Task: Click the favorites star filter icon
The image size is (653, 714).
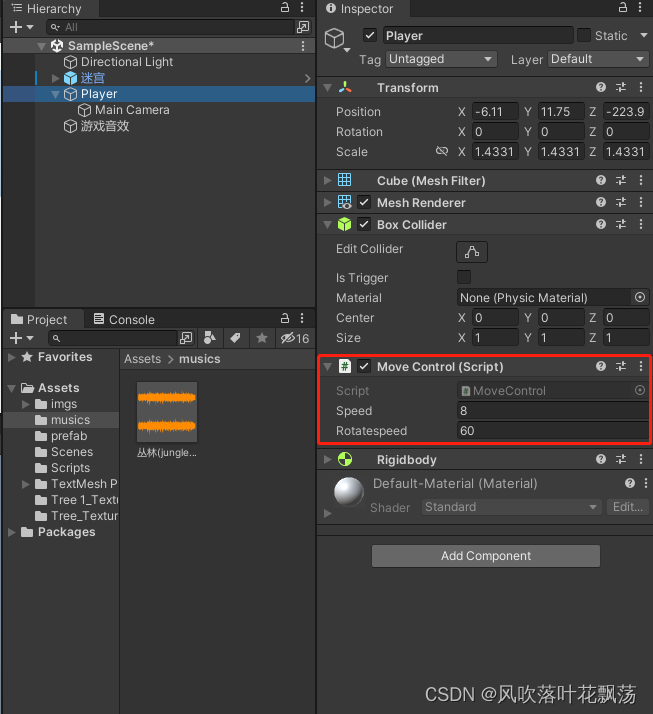Action: (262, 338)
